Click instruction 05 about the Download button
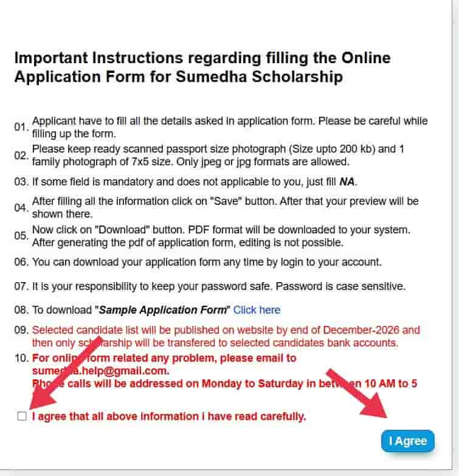Image resolution: width=459 pixels, height=476 pixels. tap(221, 236)
